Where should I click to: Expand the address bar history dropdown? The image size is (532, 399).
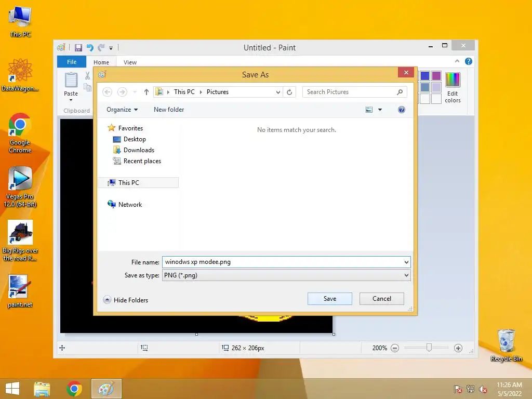coord(278,92)
